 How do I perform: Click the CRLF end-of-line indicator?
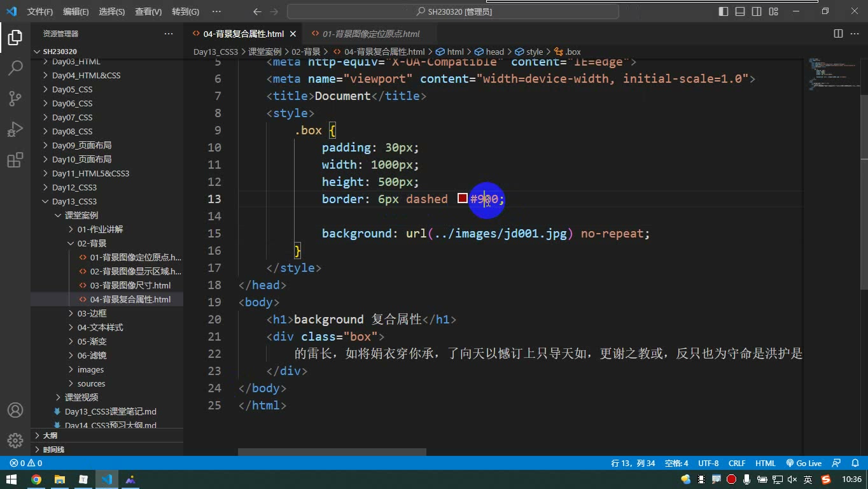point(737,464)
